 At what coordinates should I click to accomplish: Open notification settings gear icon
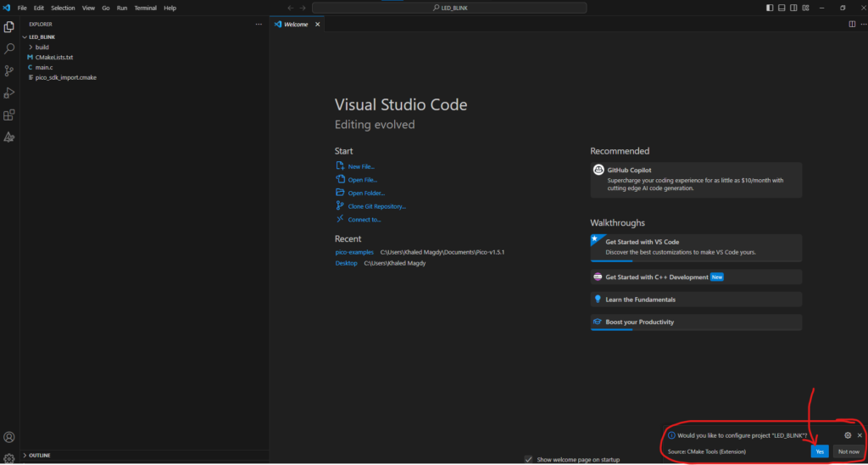[x=848, y=435]
